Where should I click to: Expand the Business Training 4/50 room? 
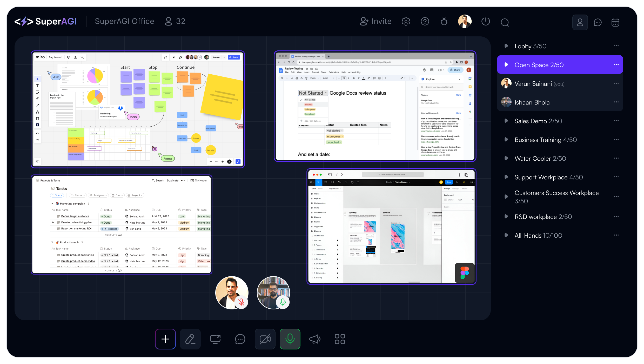[x=506, y=140]
